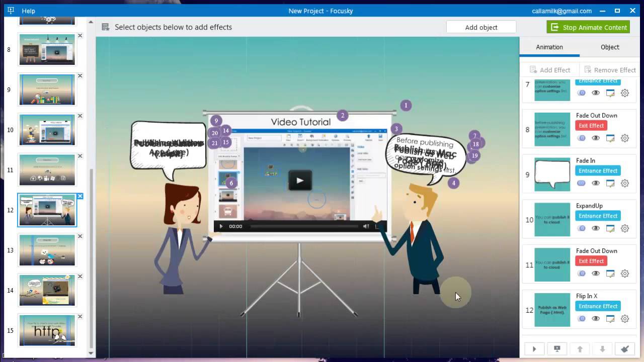Click the Focusky app icon in title bar
This screenshot has width=644, height=362.
tap(11, 11)
